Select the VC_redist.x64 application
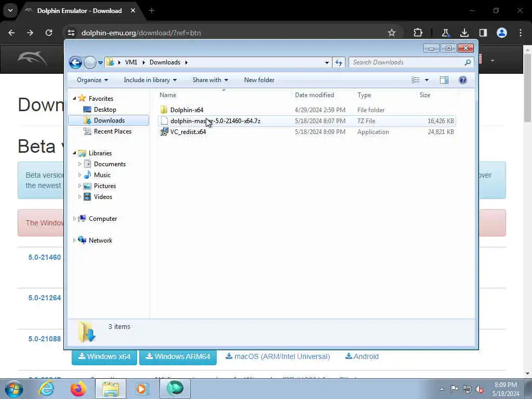532x399 pixels. click(188, 131)
